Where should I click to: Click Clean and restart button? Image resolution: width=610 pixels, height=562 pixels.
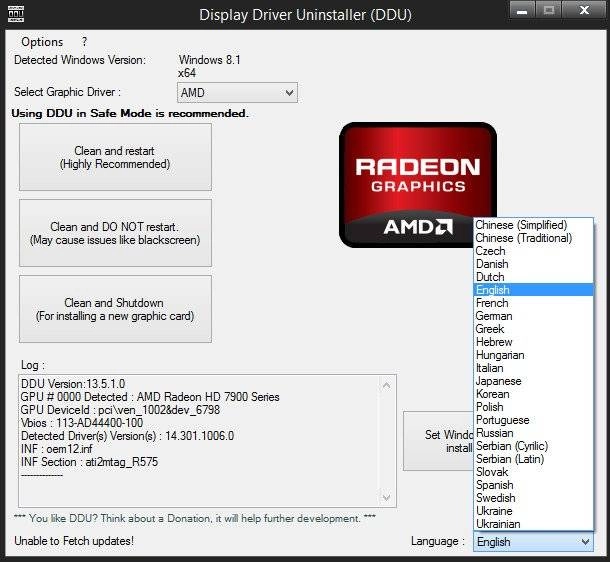[x=116, y=157]
